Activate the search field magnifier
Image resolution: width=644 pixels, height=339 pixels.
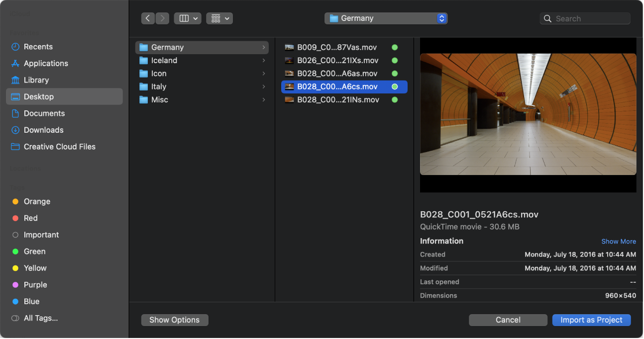pos(547,18)
